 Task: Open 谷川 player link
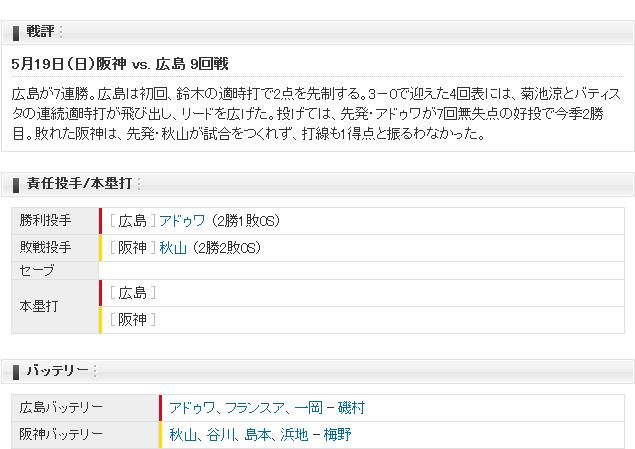pyautogui.click(x=221, y=435)
